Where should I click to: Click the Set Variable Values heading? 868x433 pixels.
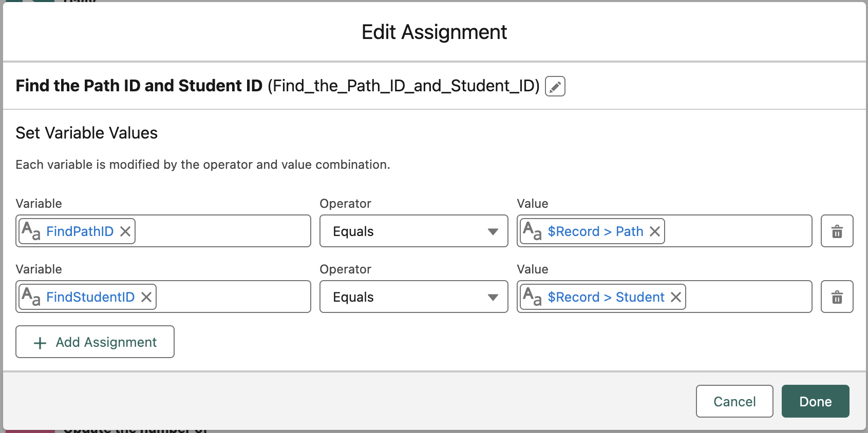pyautogui.click(x=87, y=133)
